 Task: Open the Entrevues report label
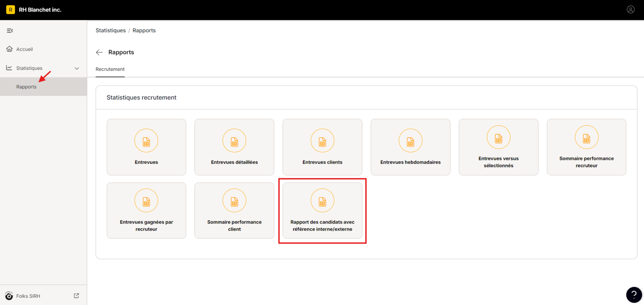point(146,162)
